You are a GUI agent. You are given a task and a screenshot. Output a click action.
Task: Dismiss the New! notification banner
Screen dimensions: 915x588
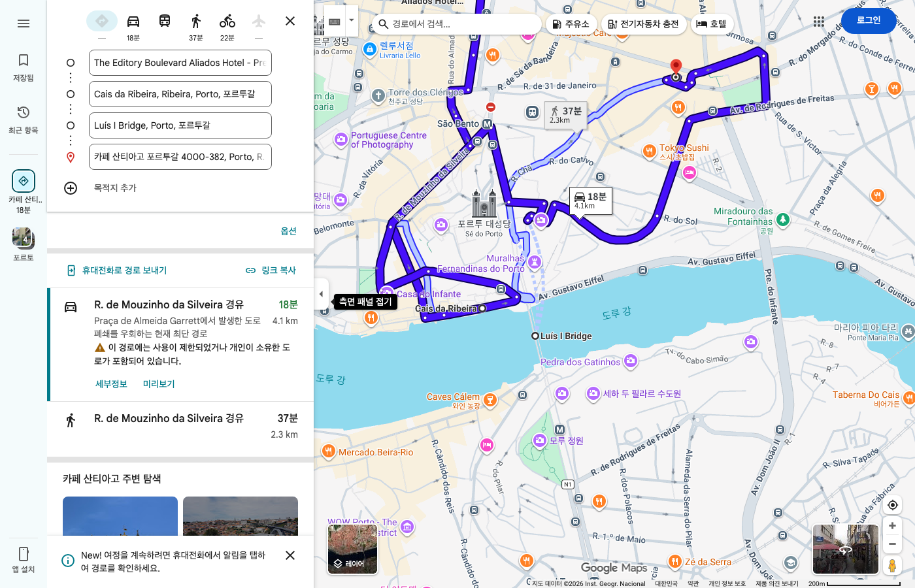[x=290, y=555]
